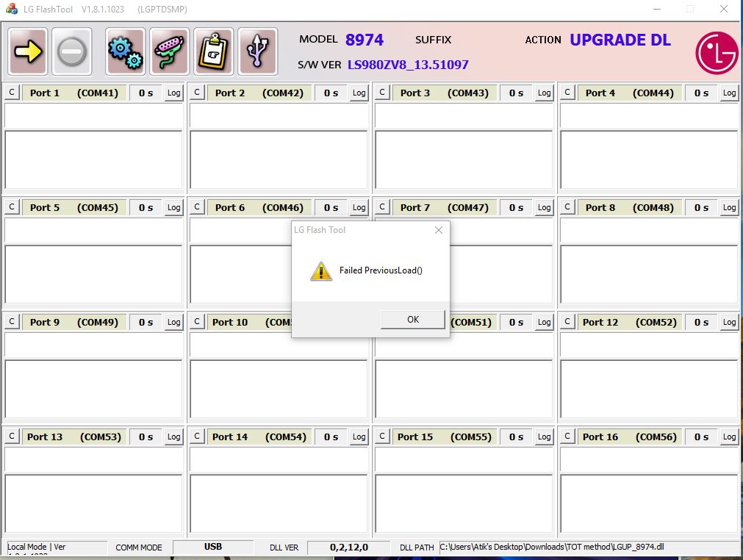Click the C button for Port 12

(567, 322)
